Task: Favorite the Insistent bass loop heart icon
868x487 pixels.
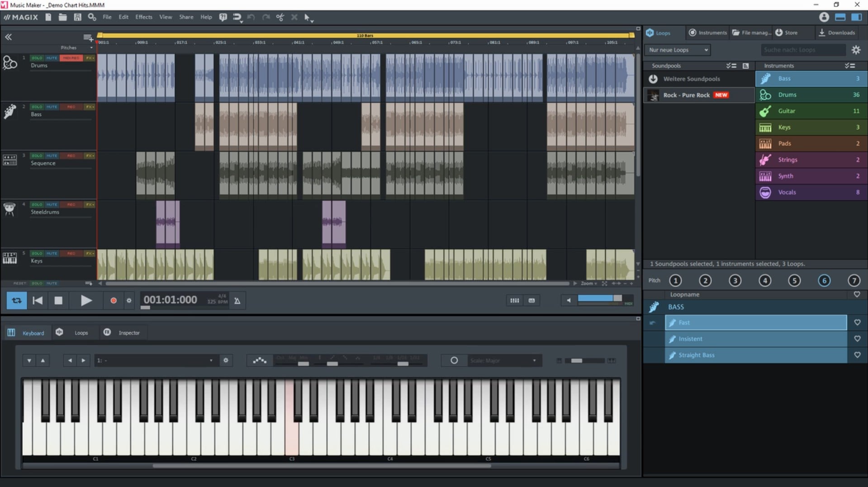Action: pos(857,339)
